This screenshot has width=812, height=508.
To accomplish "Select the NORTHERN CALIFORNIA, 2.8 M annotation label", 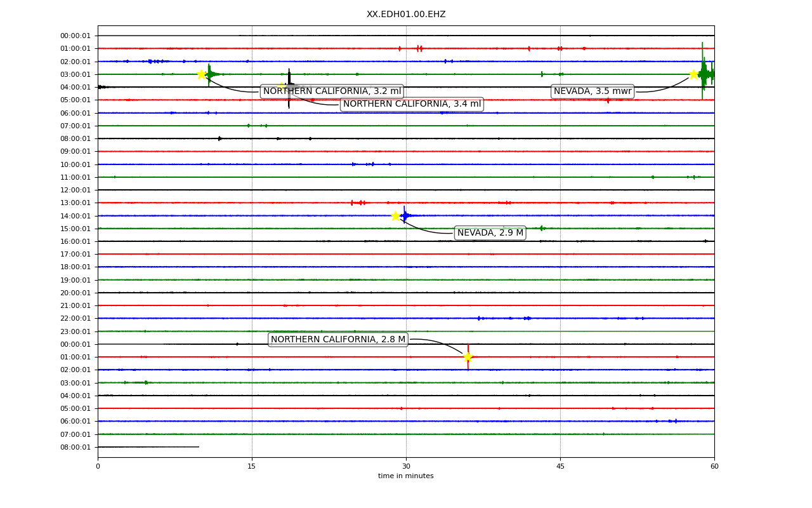I will tap(338, 340).
